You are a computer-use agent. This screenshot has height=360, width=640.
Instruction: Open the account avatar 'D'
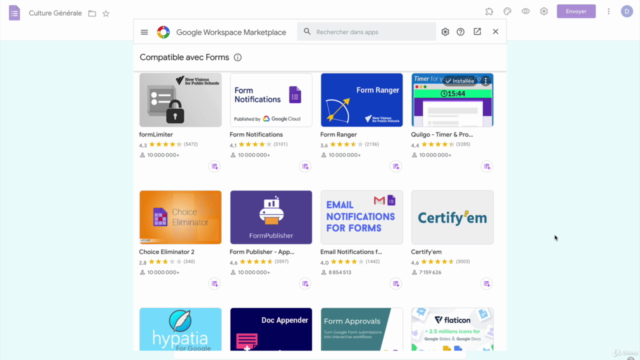(627, 11)
